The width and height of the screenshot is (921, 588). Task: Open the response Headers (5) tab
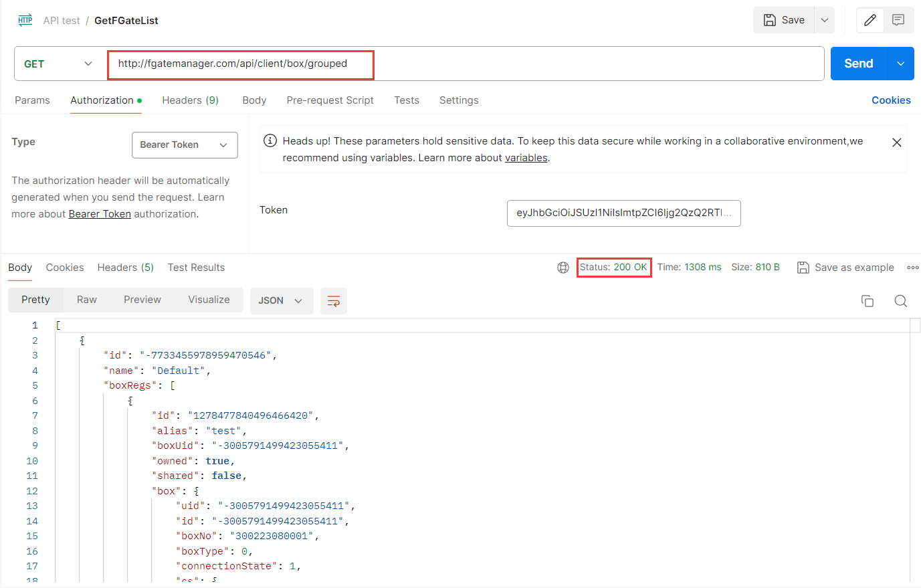coord(126,268)
